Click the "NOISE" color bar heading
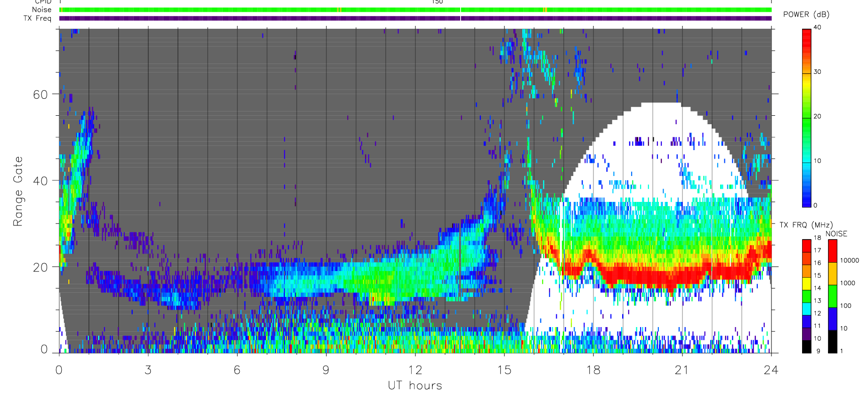 coord(836,234)
